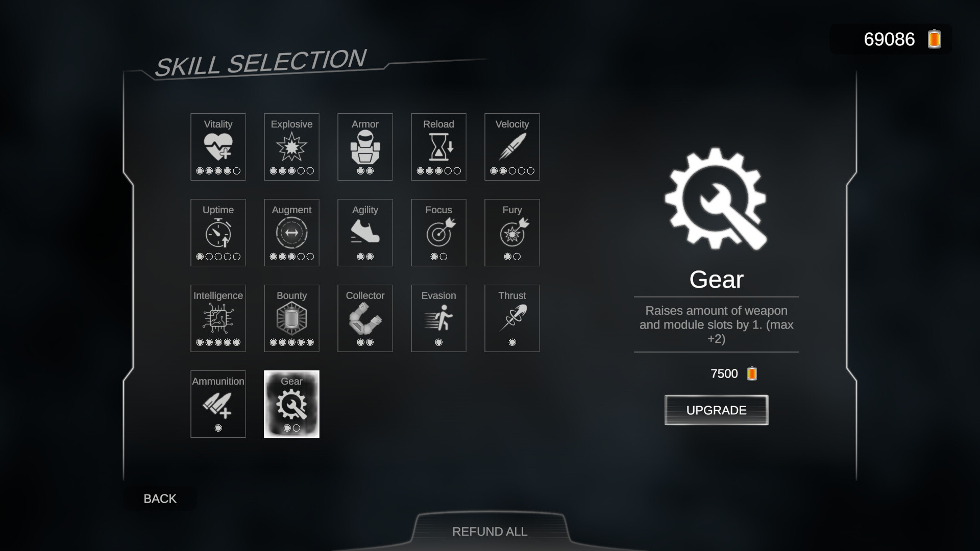This screenshot has height=551, width=980.
Task: Toggle first upgrade dot on Evasion
Action: [x=438, y=342]
